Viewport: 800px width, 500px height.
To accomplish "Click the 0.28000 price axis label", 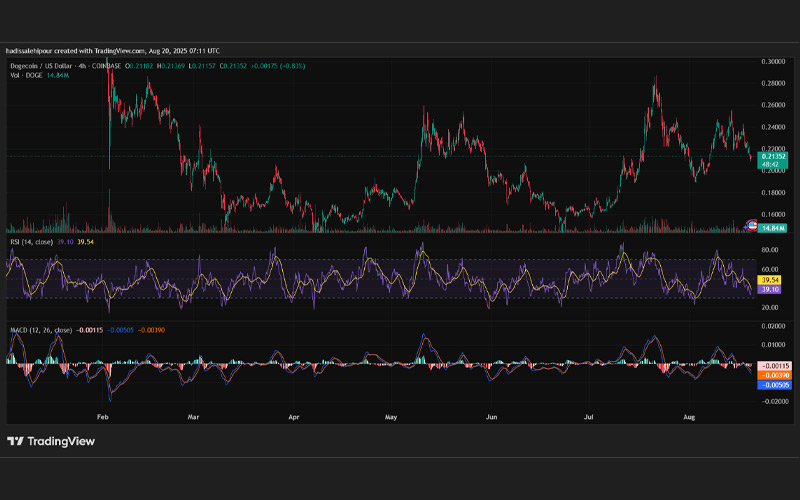I will (773, 83).
